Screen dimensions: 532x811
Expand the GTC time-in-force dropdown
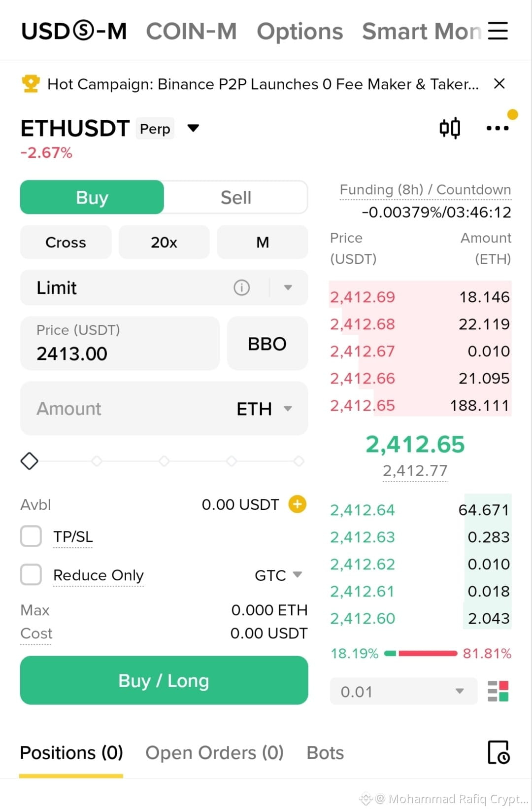(278, 575)
